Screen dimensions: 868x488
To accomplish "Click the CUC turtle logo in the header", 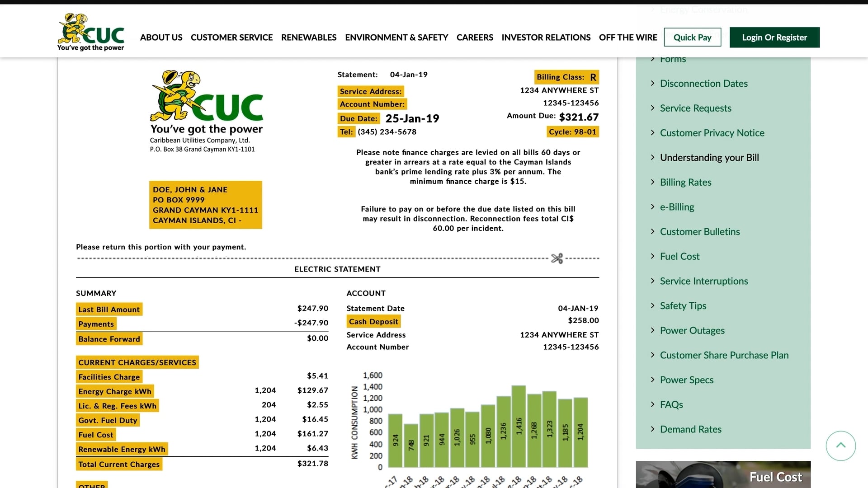I will [90, 31].
